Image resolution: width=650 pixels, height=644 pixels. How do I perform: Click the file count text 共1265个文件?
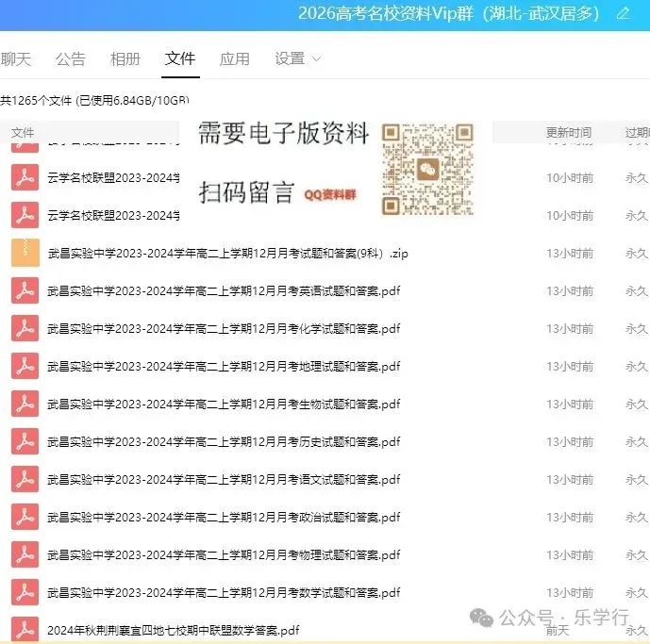click(x=36, y=100)
